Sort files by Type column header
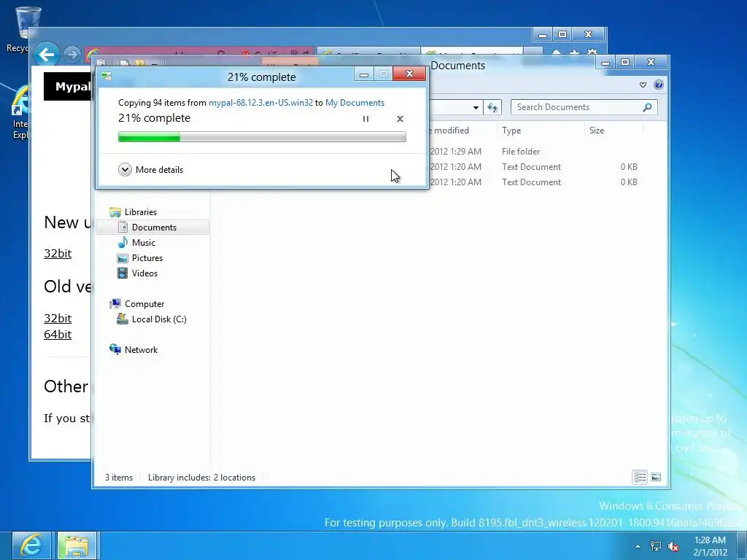The width and height of the screenshot is (747, 560). tap(511, 131)
